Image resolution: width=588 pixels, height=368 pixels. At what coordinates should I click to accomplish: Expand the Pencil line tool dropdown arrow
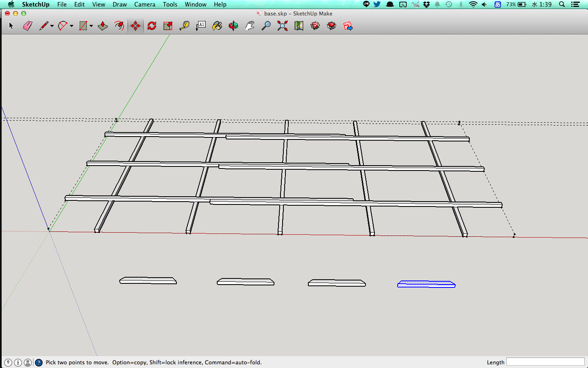52,26
